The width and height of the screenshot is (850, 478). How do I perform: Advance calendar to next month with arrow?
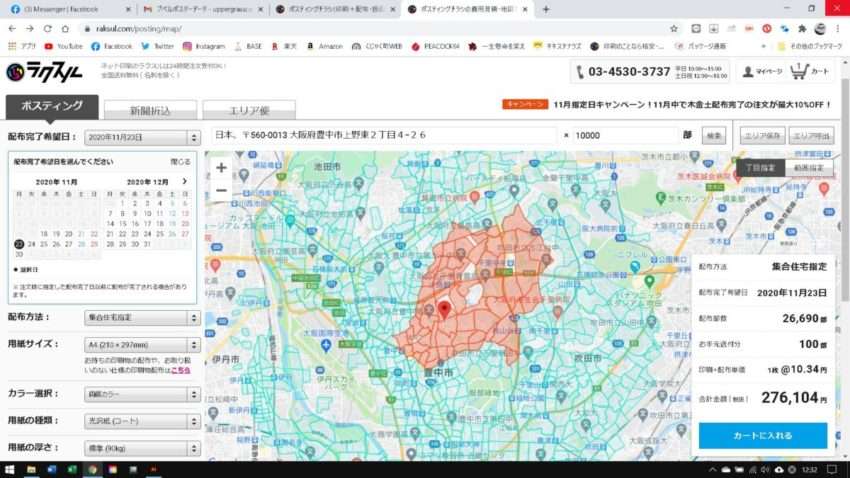[184, 182]
